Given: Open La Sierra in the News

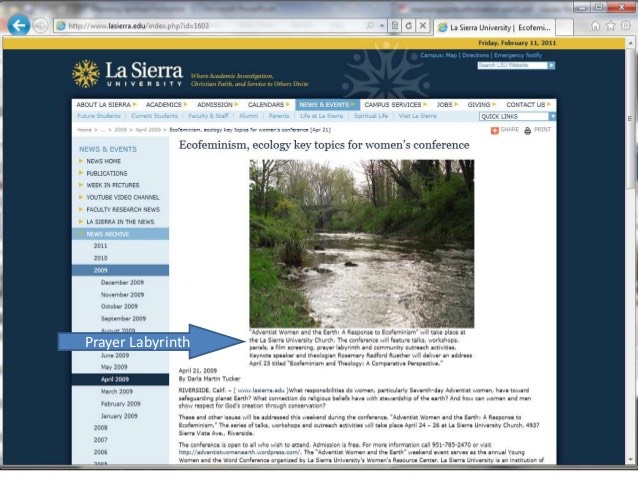Looking at the screenshot, I should tap(120, 222).
